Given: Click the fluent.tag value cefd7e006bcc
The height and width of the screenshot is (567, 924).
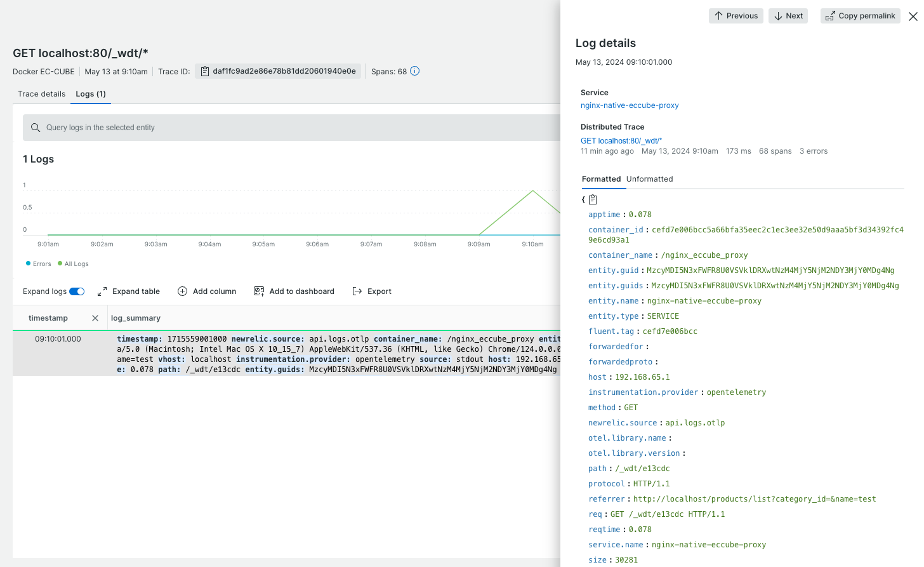Looking at the screenshot, I should pyautogui.click(x=670, y=331).
